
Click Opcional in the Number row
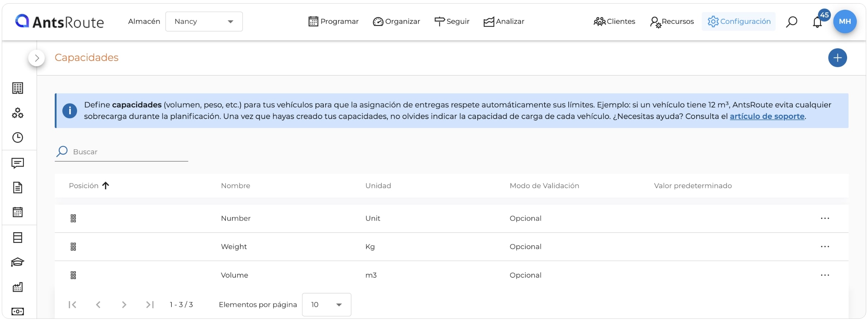[x=525, y=219]
